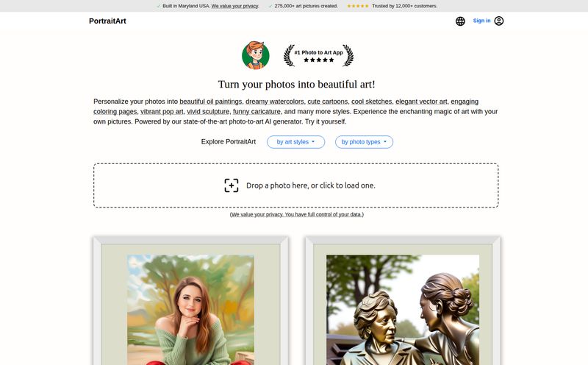Open the PortraitArt home logo text

107,21
